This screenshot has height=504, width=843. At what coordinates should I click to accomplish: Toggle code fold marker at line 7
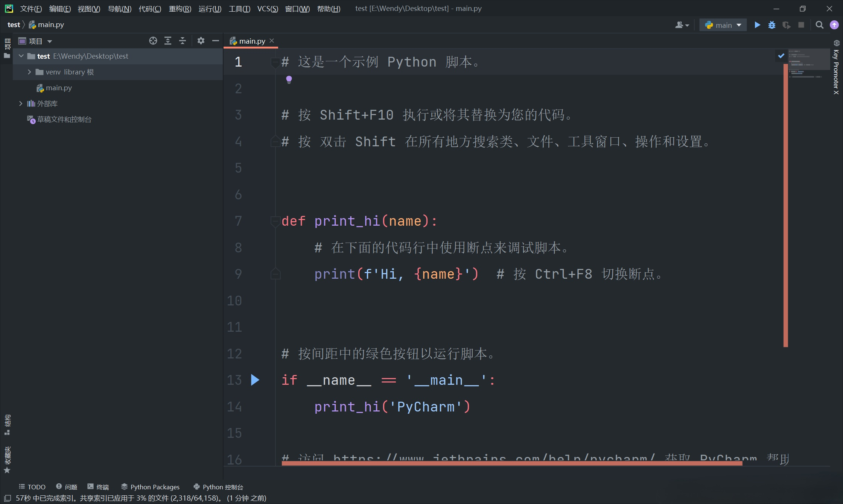(x=275, y=221)
